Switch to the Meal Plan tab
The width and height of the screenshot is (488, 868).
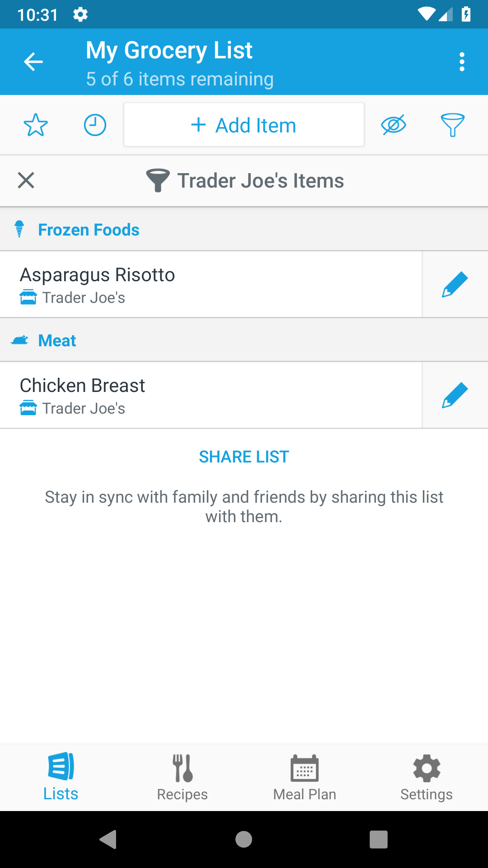(305, 778)
